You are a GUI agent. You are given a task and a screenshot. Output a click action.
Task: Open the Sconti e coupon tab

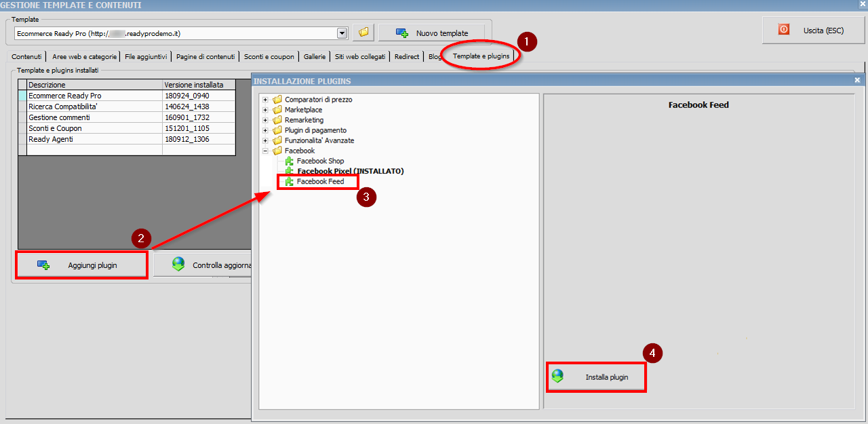point(269,57)
